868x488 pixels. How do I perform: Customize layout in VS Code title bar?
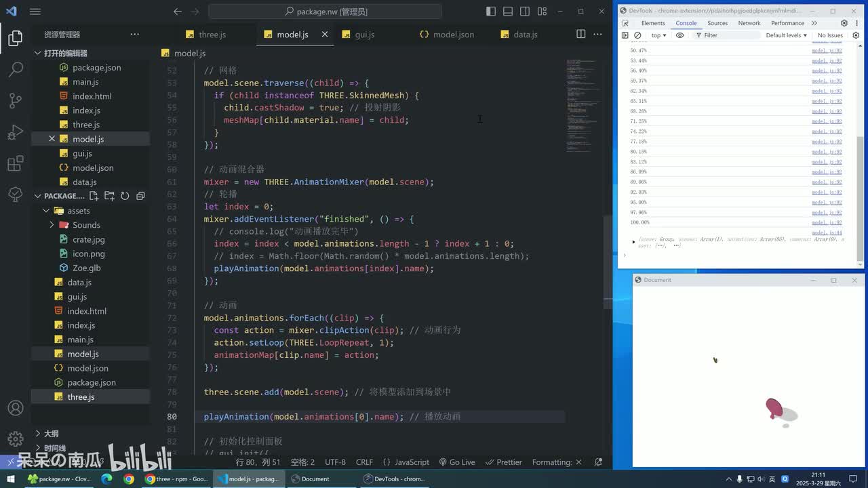click(542, 12)
